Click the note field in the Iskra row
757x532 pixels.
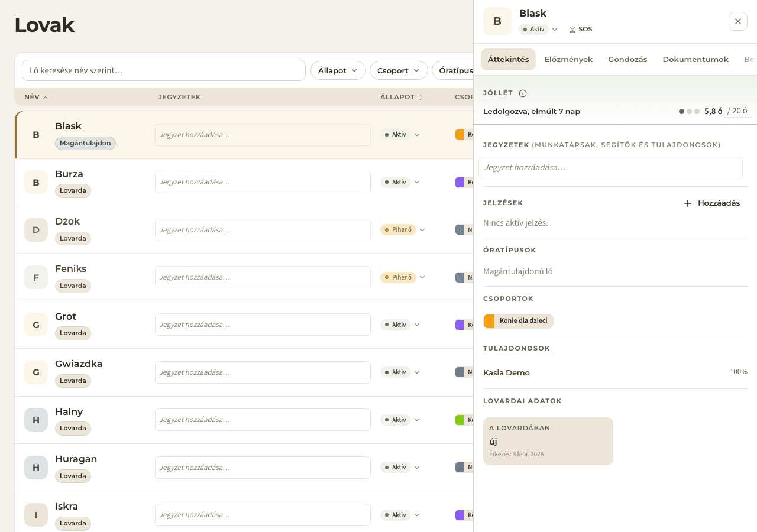tap(263, 515)
